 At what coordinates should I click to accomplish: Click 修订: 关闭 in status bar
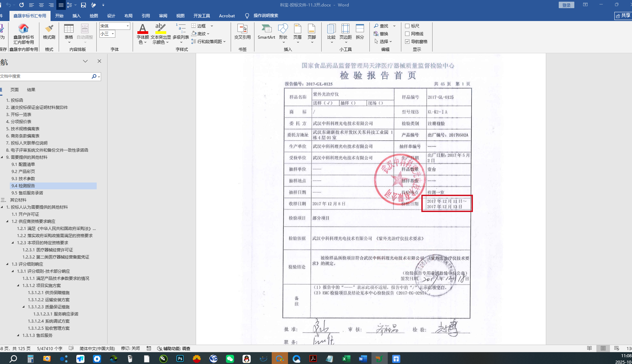coord(130,348)
